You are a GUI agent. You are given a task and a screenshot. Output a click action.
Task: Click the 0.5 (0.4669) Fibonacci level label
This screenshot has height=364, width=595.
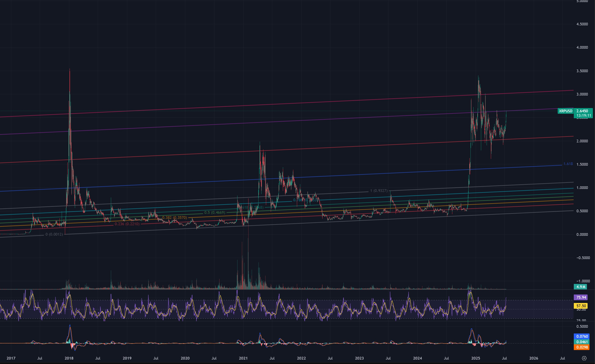click(x=215, y=213)
